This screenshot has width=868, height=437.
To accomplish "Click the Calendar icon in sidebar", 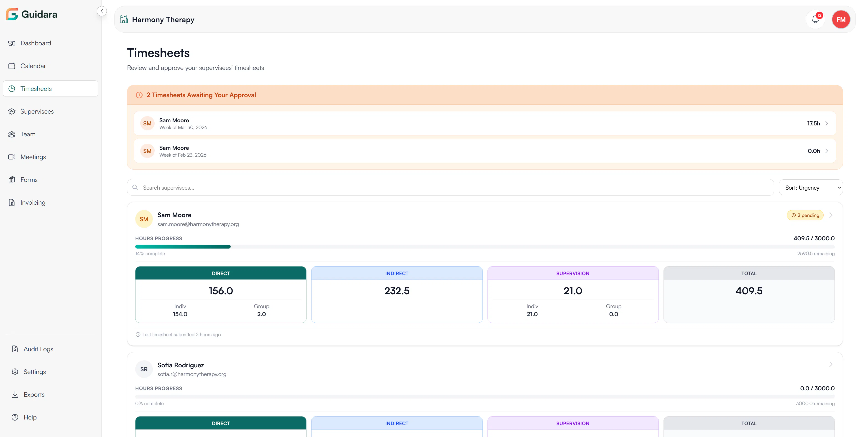I will 12,66.
